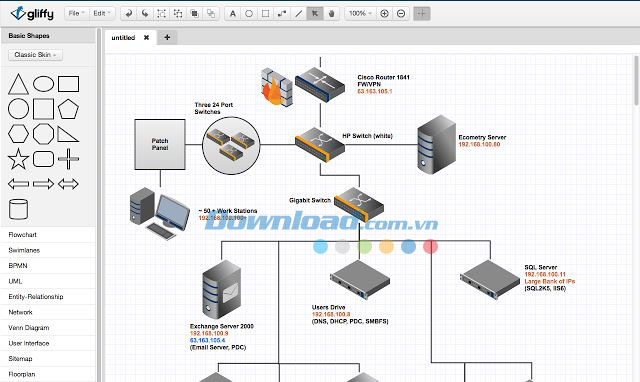Screen dimensions: 640x382
Task: Select the rectangle drawing tool
Action: (265, 13)
